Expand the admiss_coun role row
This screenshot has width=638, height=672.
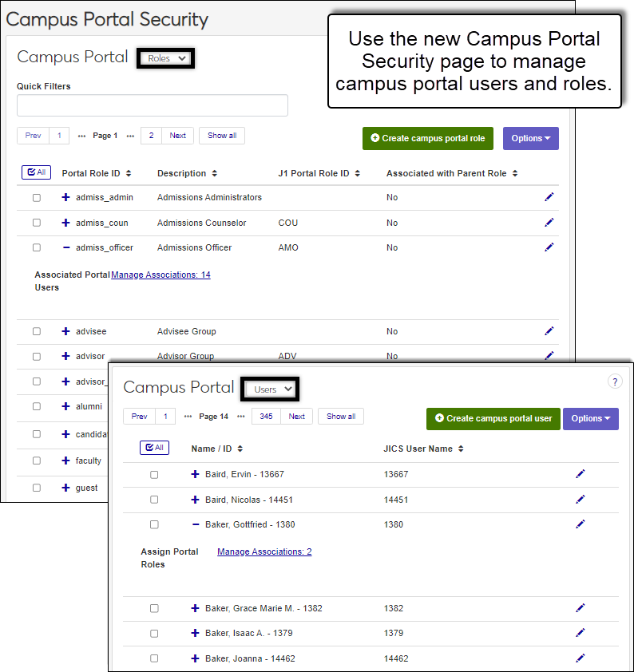point(66,223)
